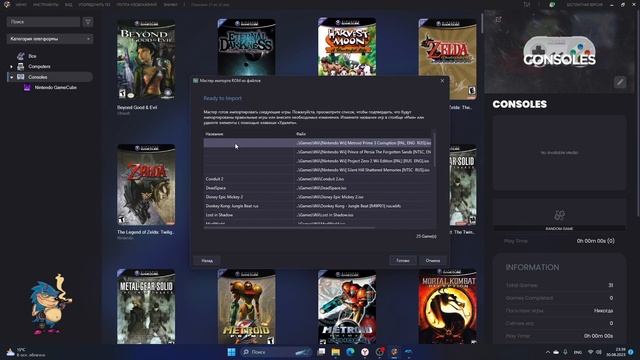
Task: Open Yandex browser from the taskbar
Action: [365, 352]
